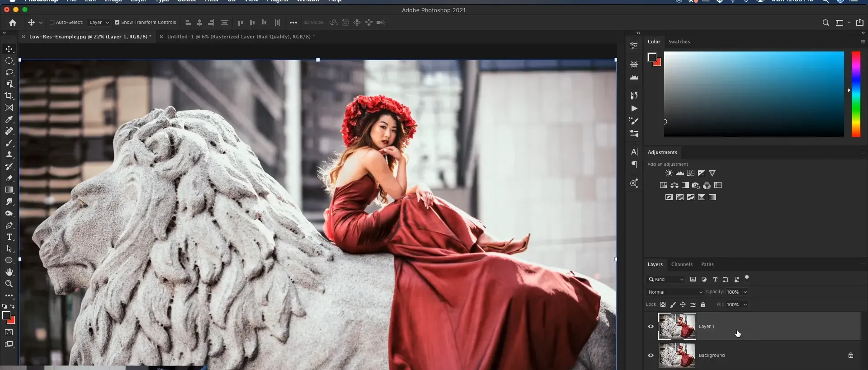
Task: Click the hue spectrum slider
Action: coord(856,94)
